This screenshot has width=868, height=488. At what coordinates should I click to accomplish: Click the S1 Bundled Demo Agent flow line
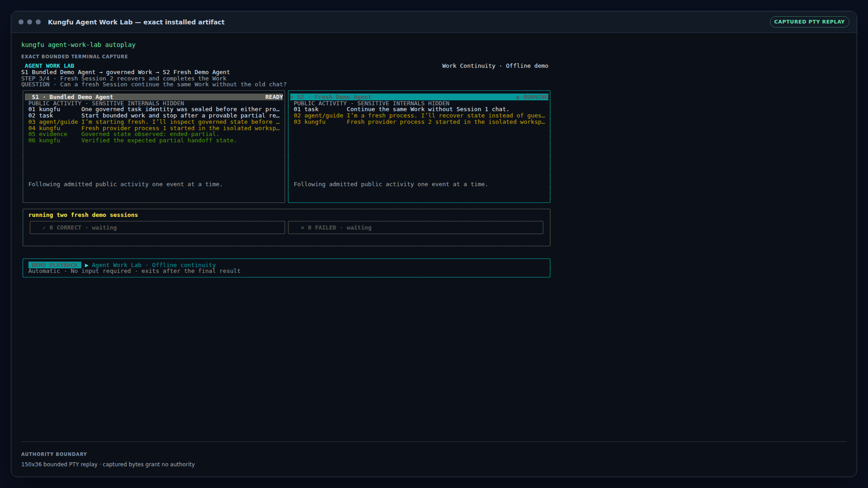coord(126,72)
